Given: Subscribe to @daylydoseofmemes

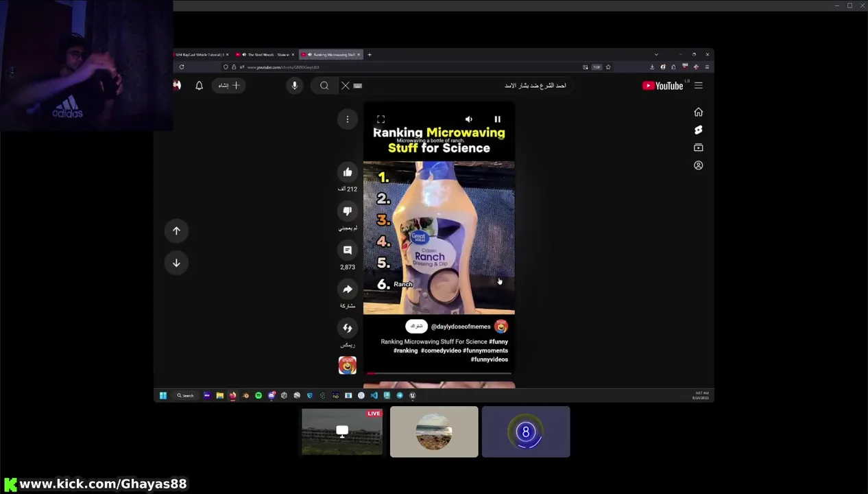Looking at the screenshot, I should (416, 327).
